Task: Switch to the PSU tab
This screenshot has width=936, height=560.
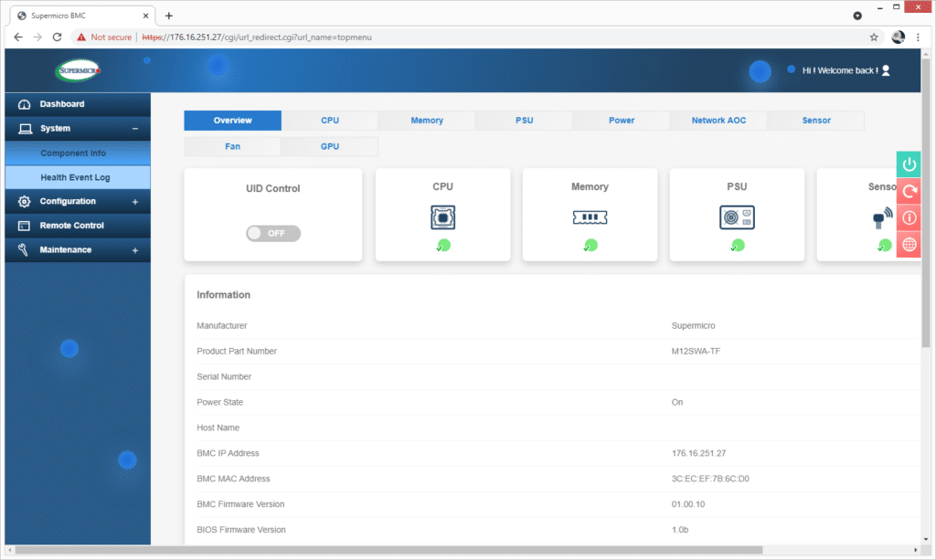Action: pos(524,121)
